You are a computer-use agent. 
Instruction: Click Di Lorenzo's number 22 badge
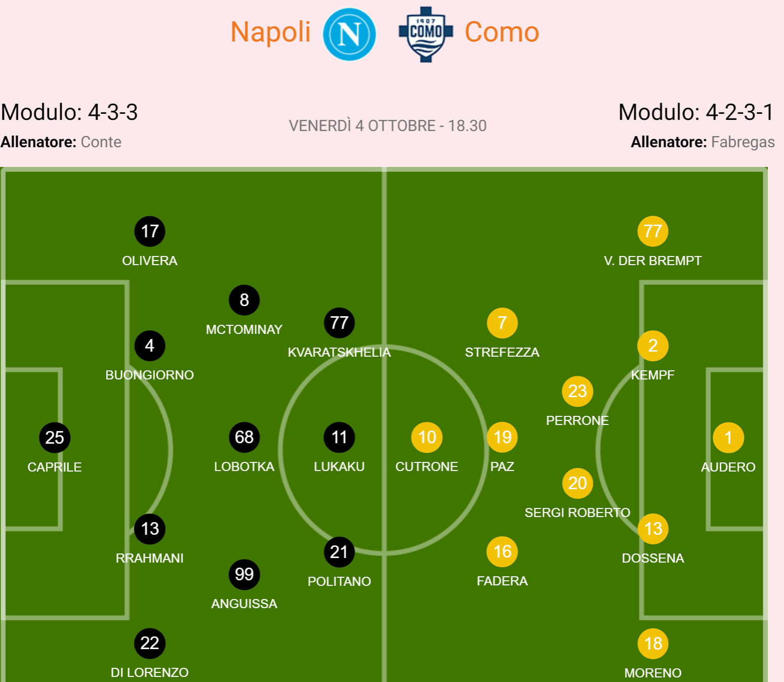click(150, 643)
